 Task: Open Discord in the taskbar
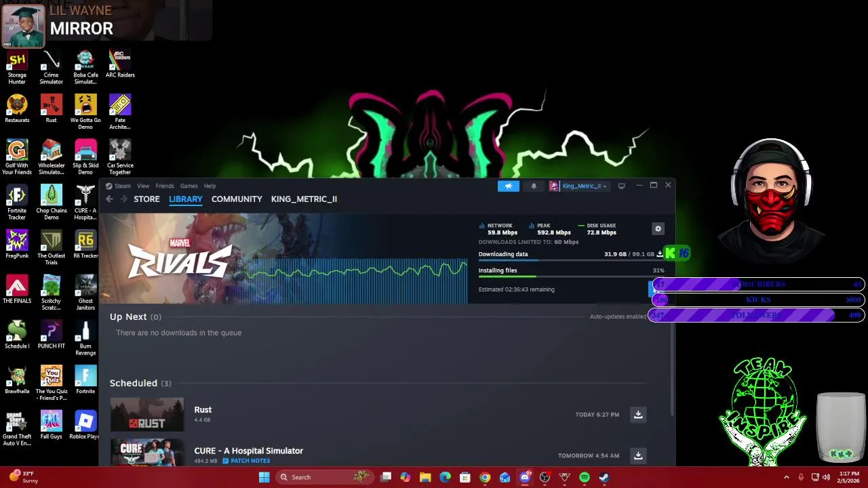coord(525,477)
